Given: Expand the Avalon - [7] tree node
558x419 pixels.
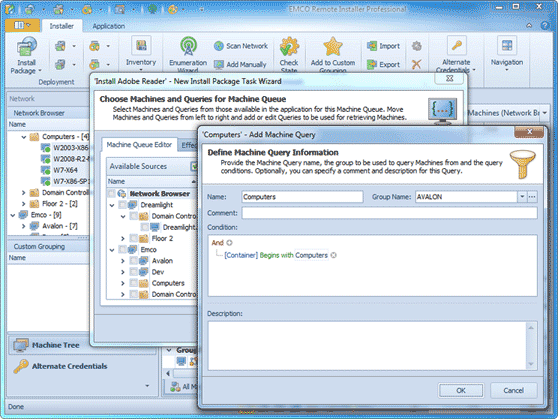Looking at the screenshot, I should [x=23, y=226].
